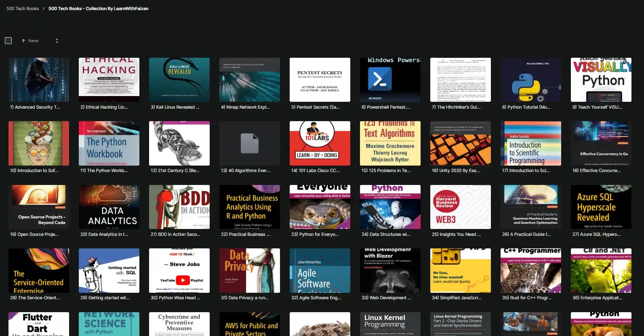Open the Data Structures robot cover
The width and height of the screenshot is (644, 336).
390,207
